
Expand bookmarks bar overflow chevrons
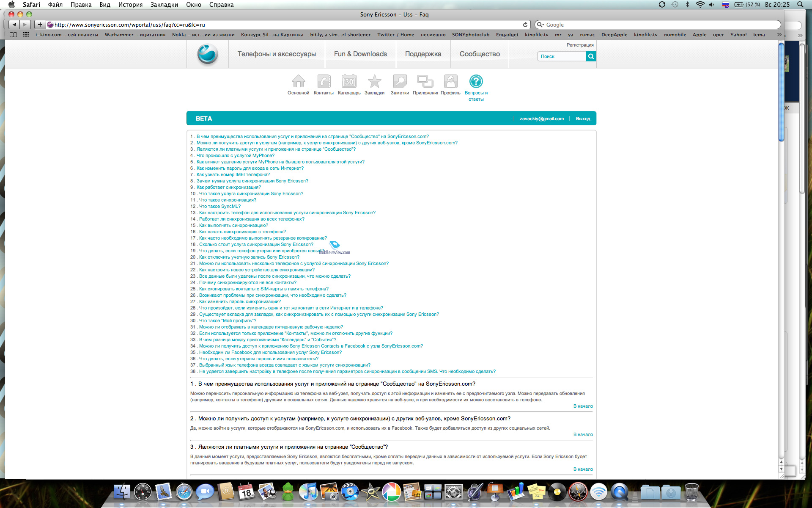coord(779,35)
